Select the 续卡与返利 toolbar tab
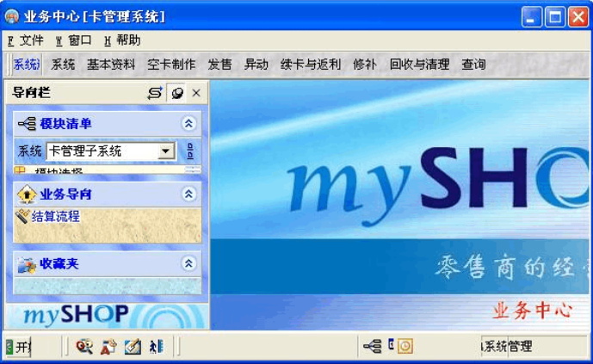593x364 pixels. pos(311,65)
